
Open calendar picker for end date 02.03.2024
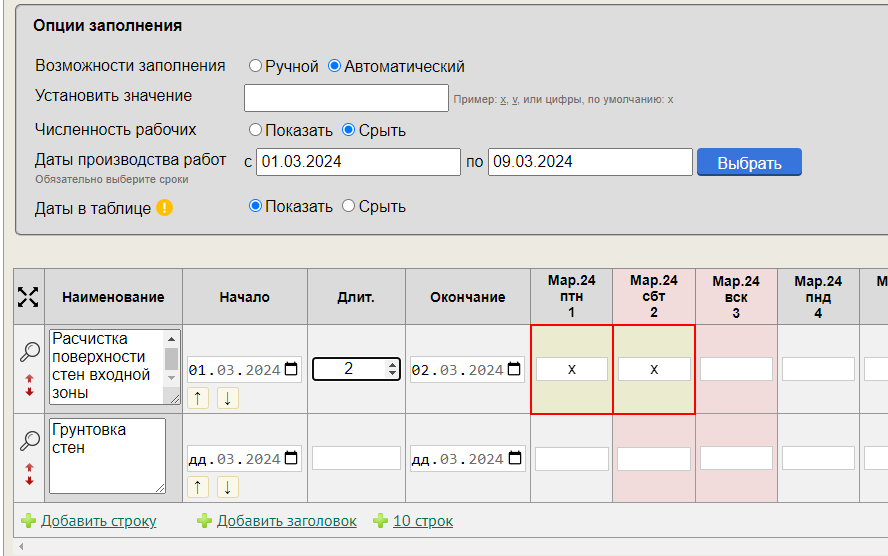[x=514, y=369]
